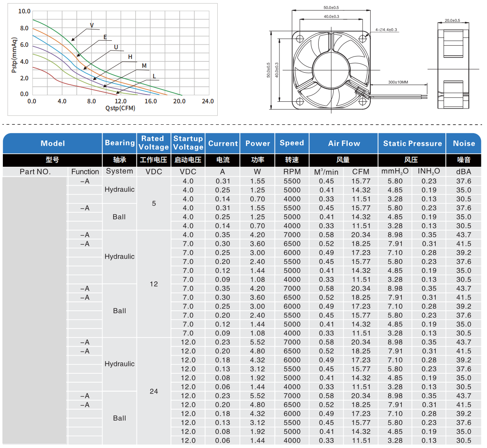Click the '20.0±0.5' thickness dimension label

pyautogui.click(x=452, y=20)
